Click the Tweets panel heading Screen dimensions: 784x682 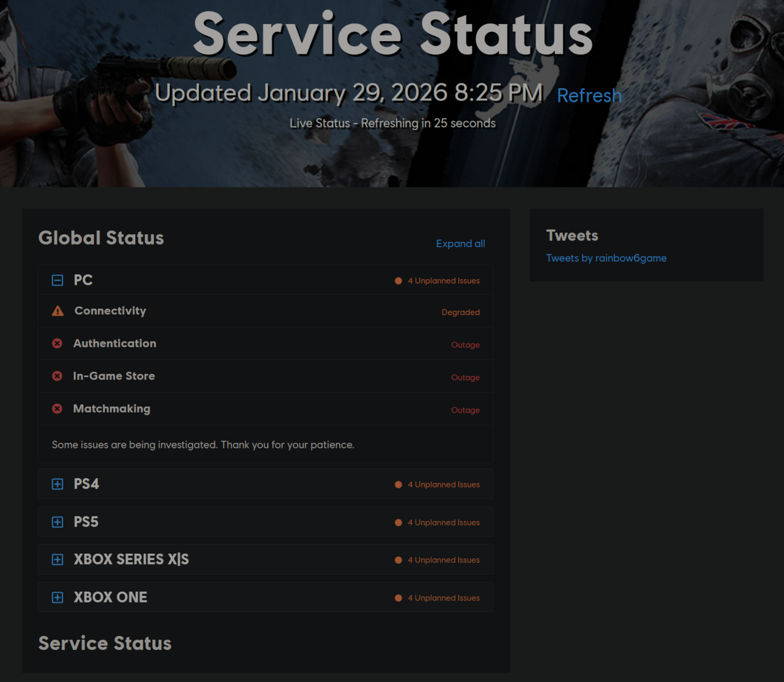pyautogui.click(x=572, y=236)
